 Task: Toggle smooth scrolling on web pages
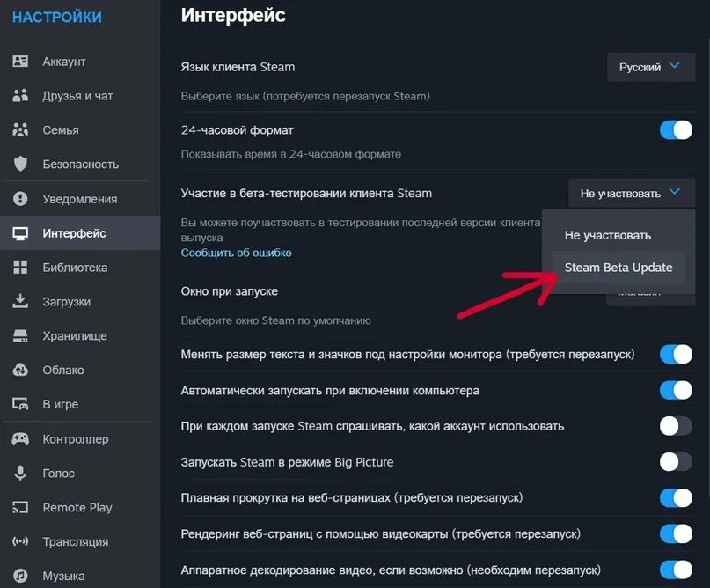point(676,498)
